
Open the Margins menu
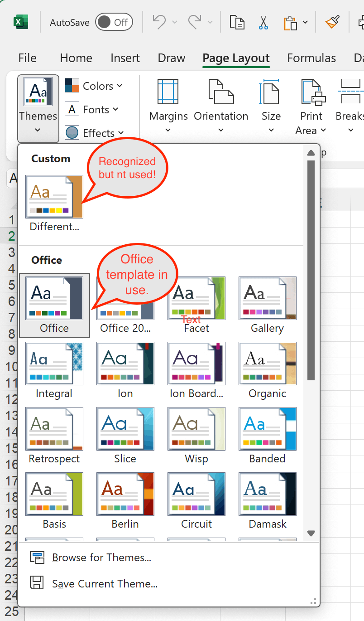coord(168,107)
